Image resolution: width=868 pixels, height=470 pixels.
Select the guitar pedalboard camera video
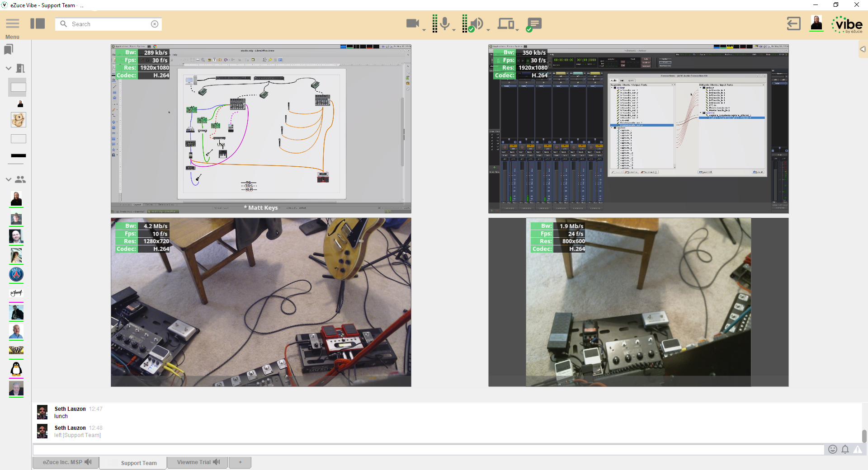tap(261, 302)
